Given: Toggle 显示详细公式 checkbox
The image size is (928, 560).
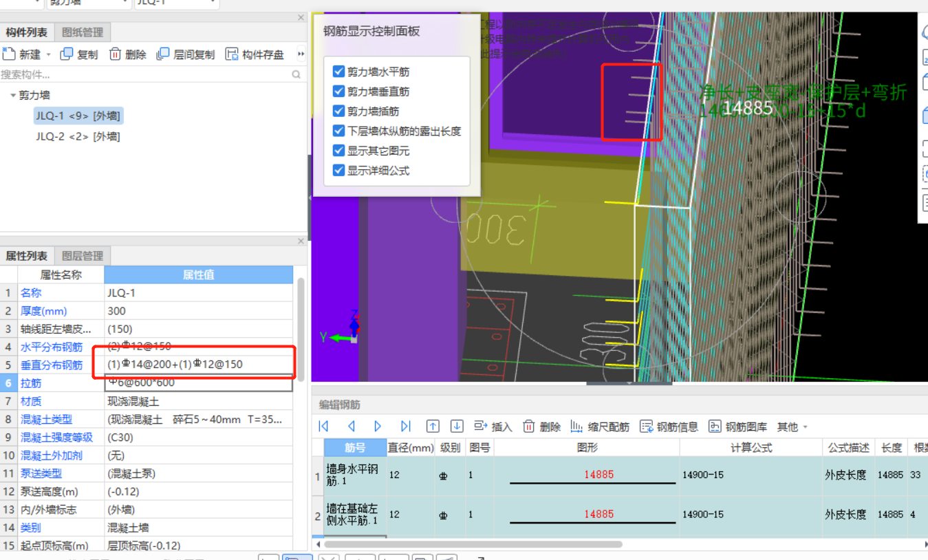Looking at the screenshot, I should point(338,170).
